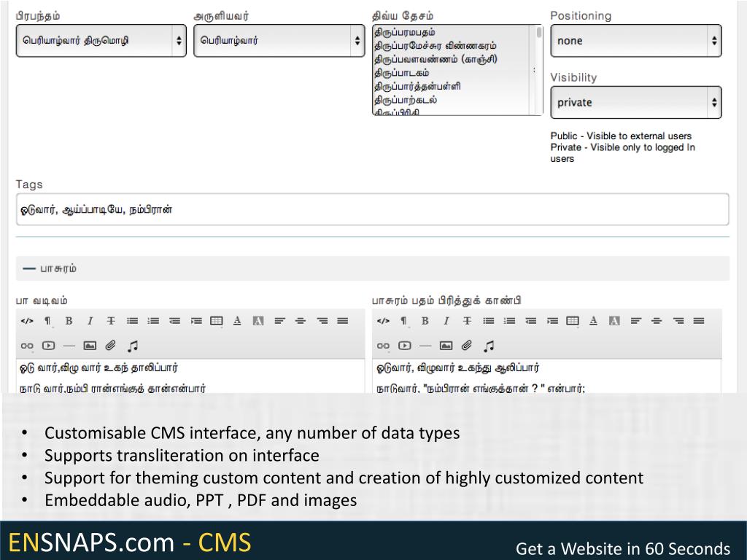
Task: Open the பிரபந்தம் dropdown
Action: [x=101, y=41]
